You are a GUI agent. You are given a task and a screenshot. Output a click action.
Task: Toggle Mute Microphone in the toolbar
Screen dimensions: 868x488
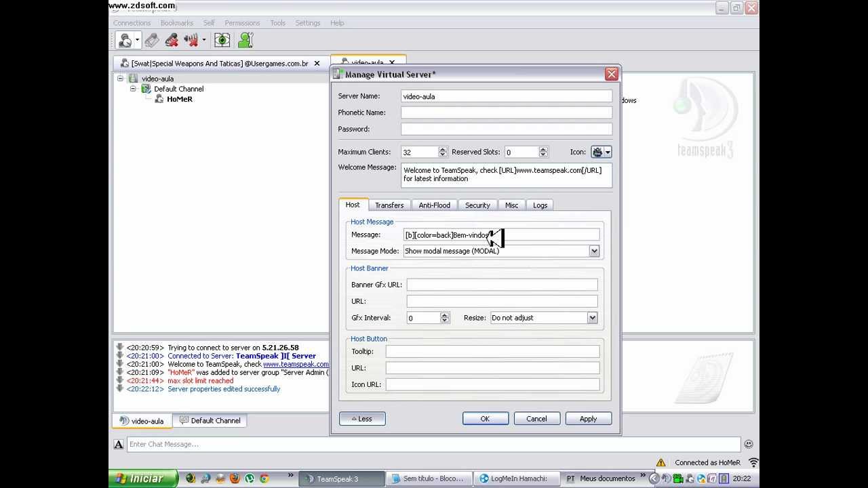172,41
